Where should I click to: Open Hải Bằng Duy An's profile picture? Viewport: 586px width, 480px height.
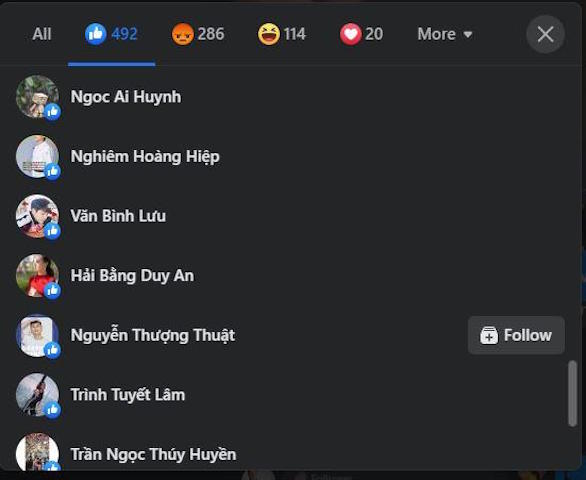click(x=37, y=276)
